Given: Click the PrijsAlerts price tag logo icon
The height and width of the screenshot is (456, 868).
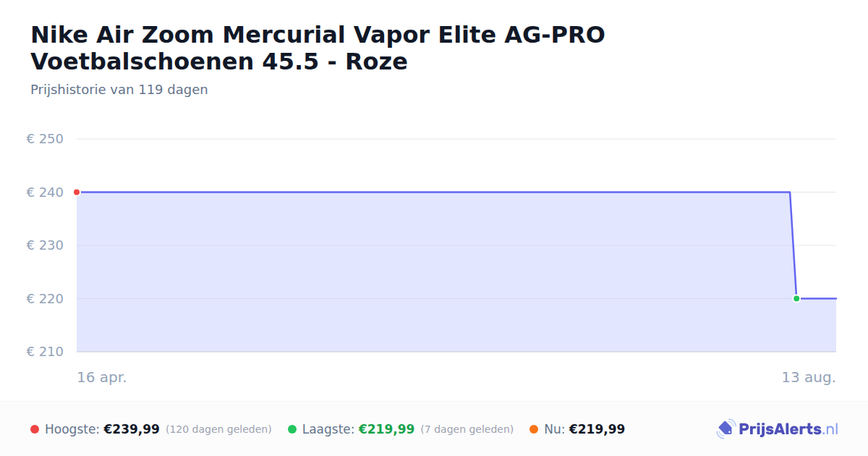Looking at the screenshot, I should 726,429.
